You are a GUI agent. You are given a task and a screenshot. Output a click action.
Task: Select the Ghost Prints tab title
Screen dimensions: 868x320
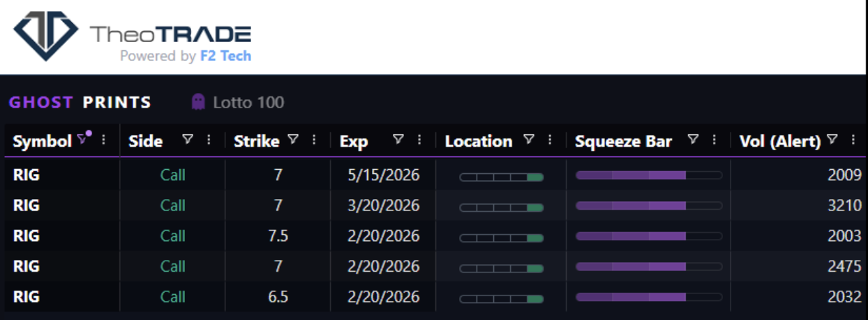pos(80,102)
